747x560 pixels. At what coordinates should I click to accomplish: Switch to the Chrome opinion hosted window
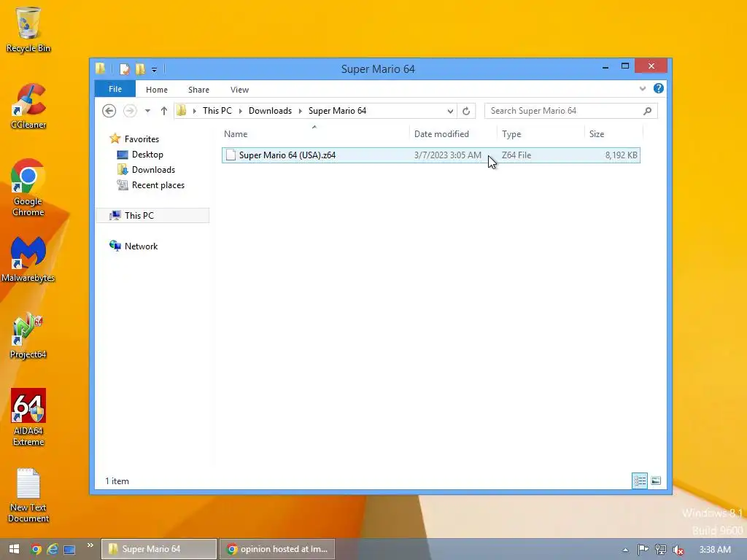(x=277, y=549)
